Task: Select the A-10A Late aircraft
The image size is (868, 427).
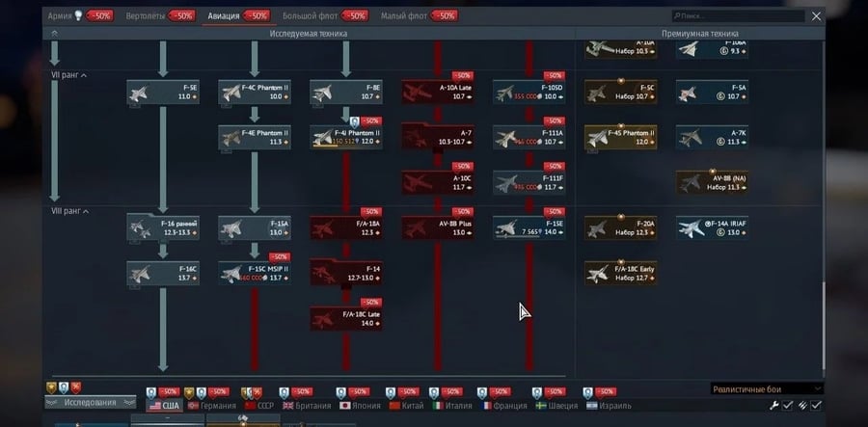Action: (438, 93)
